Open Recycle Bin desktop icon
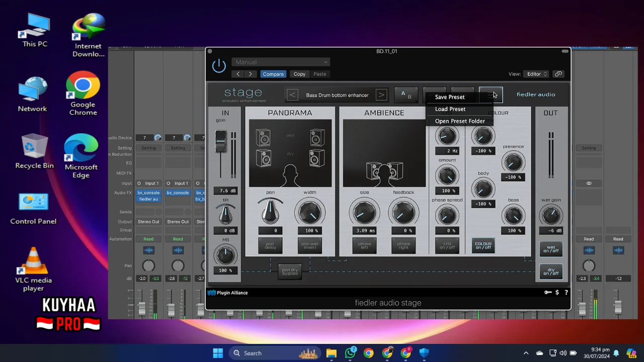This screenshot has height=362, width=644. [x=34, y=151]
